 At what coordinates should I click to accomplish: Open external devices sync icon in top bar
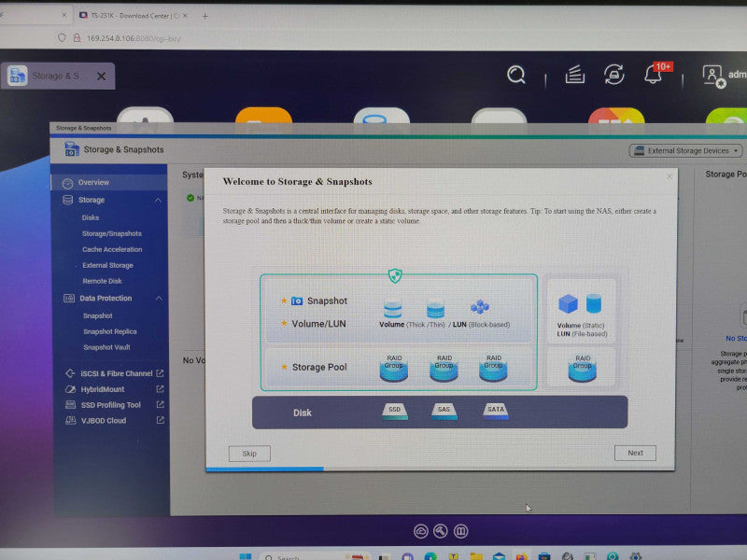click(x=614, y=75)
